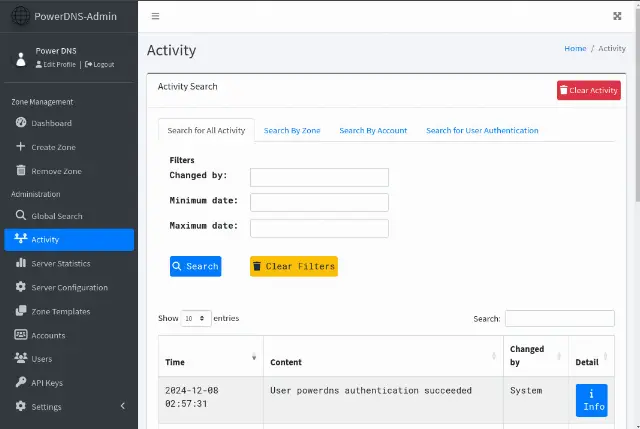The height and width of the screenshot is (429, 640).
Task: Open API Keys page
Action: [x=69, y=383]
